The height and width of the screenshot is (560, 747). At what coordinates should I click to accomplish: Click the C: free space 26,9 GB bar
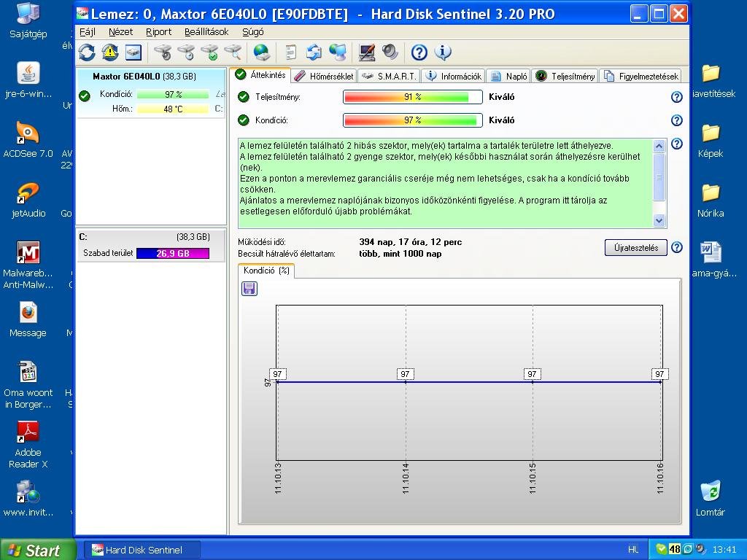(x=173, y=253)
